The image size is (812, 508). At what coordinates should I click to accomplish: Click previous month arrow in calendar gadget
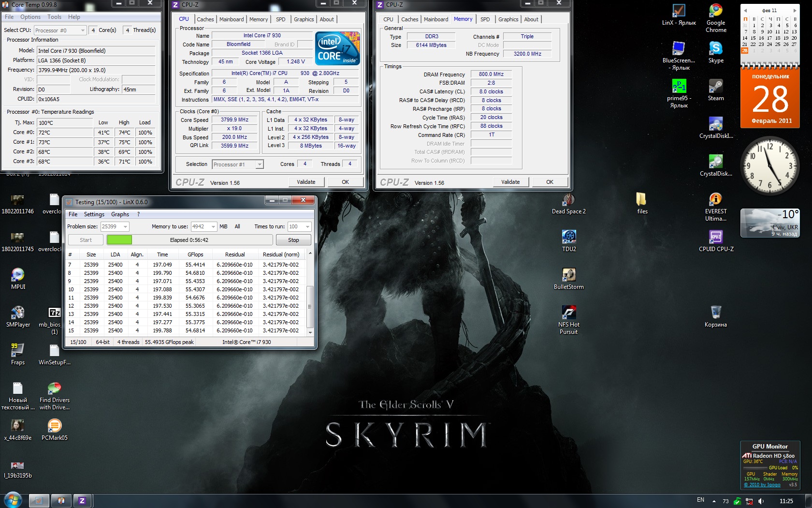point(745,10)
